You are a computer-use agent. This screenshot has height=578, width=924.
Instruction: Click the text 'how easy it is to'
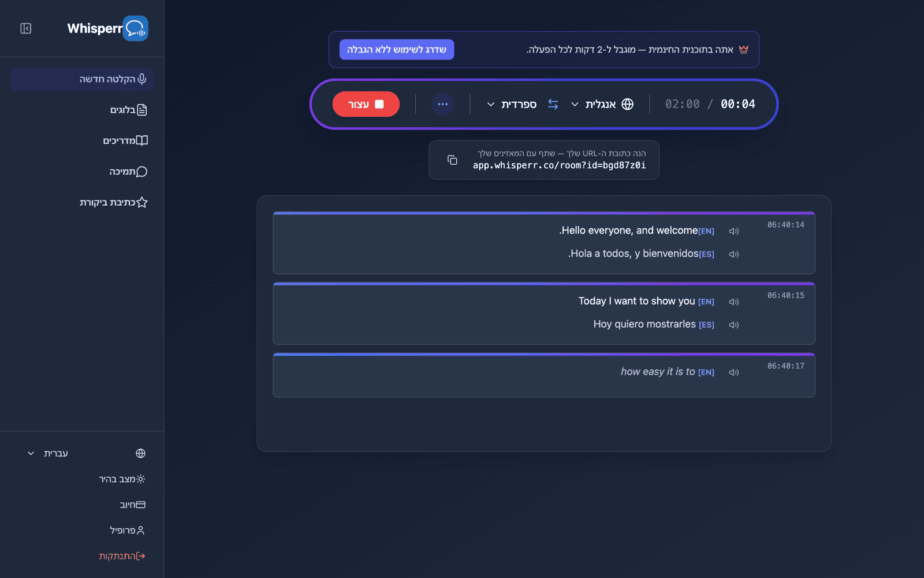658,372
